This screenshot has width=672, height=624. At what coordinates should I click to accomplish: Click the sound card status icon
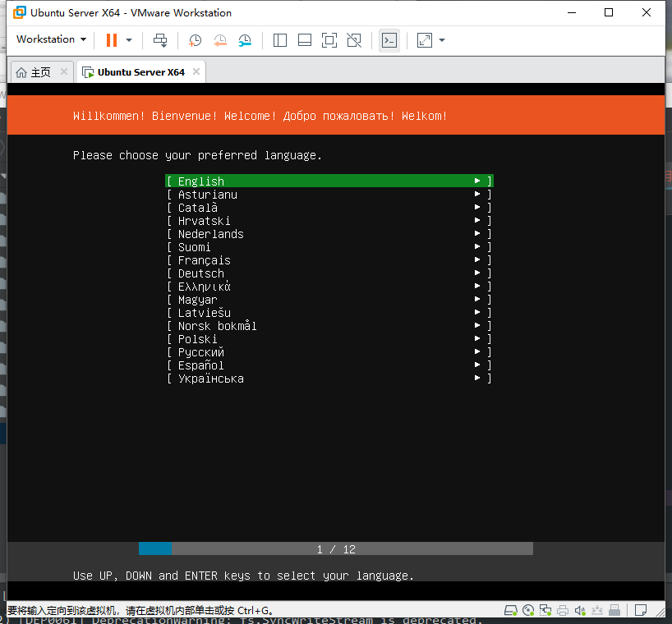coord(580,610)
